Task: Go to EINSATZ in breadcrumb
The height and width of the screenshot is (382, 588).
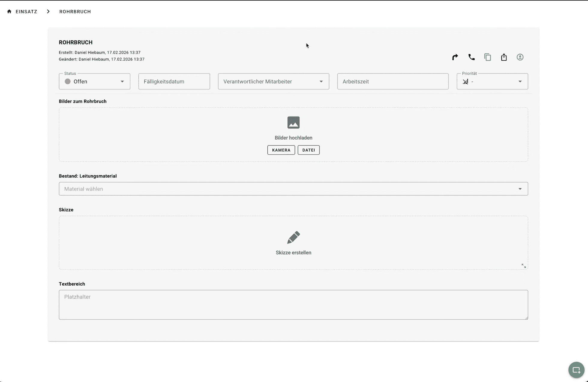Action: [x=26, y=11]
